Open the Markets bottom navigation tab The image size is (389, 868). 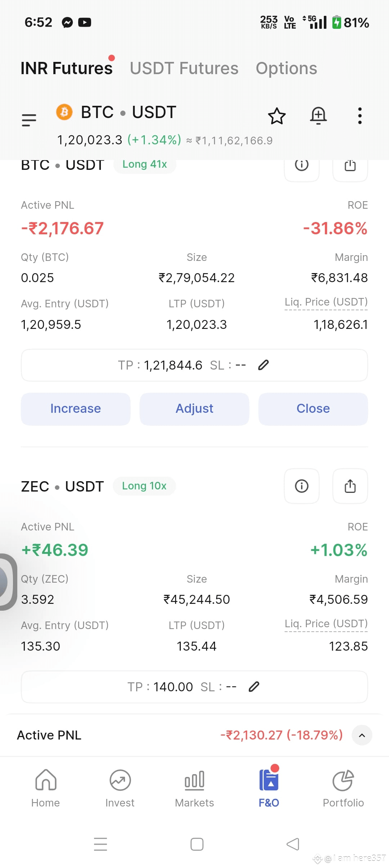click(194, 788)
